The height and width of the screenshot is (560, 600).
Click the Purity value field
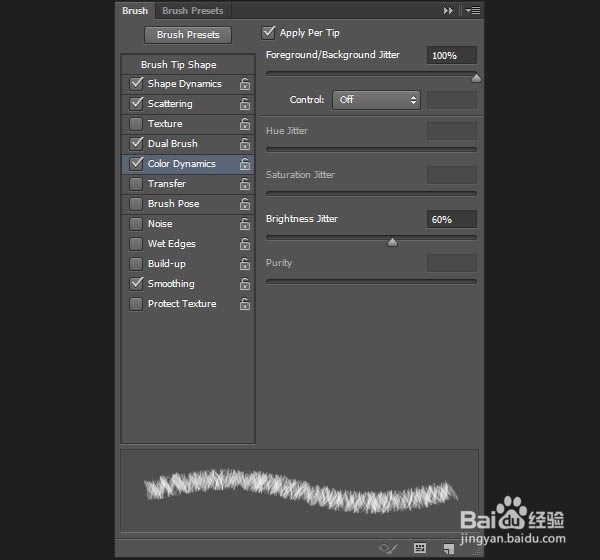coord(452,263)
